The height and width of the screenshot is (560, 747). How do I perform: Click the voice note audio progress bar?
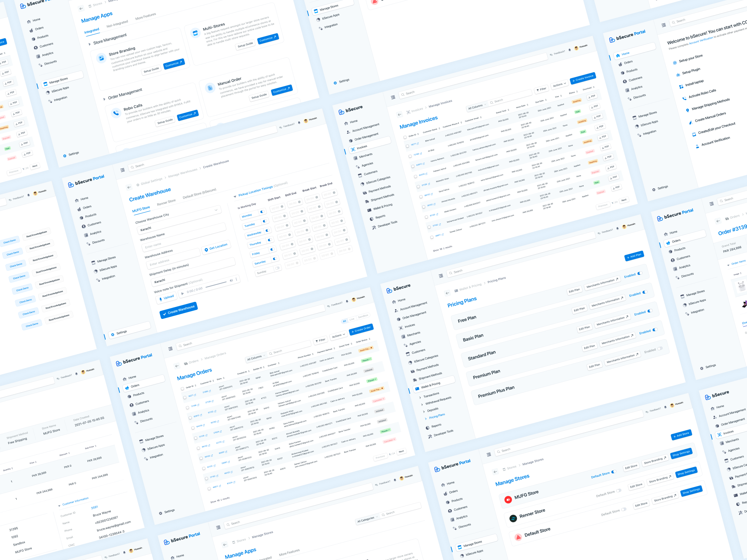click(x=216, y=285)
